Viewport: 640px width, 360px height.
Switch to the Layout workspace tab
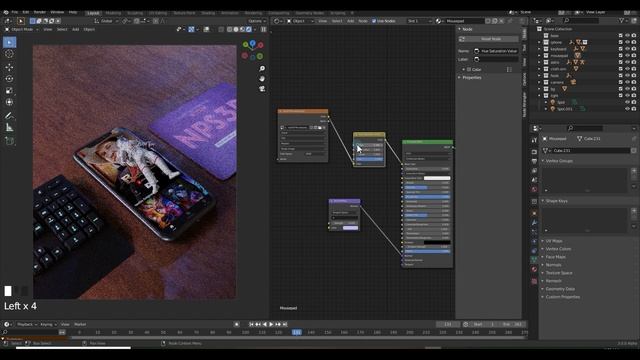click(93, 13)
